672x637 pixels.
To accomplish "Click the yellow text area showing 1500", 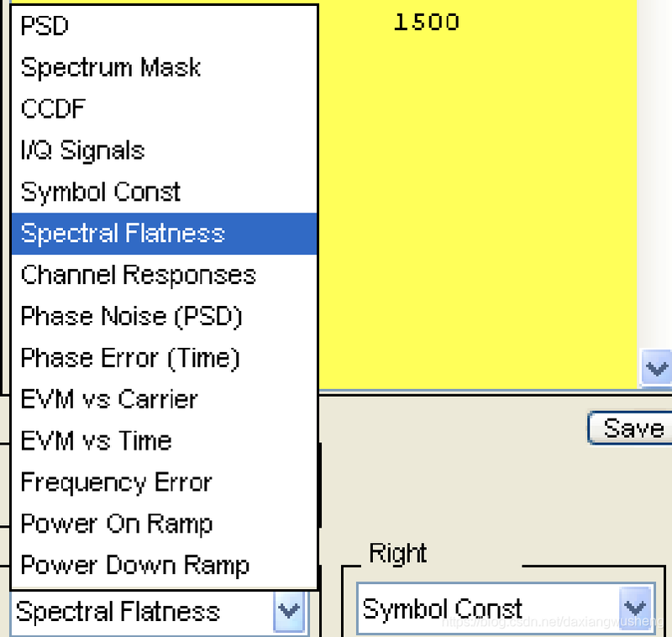I will (478, 195).
